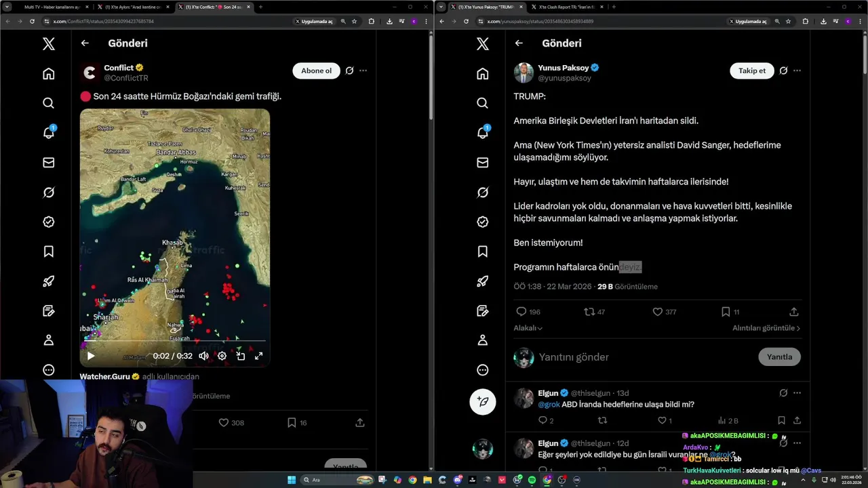Share Yunus Paksoy's tweet
This screenshot has height=488, width=868.
(793, 312)
